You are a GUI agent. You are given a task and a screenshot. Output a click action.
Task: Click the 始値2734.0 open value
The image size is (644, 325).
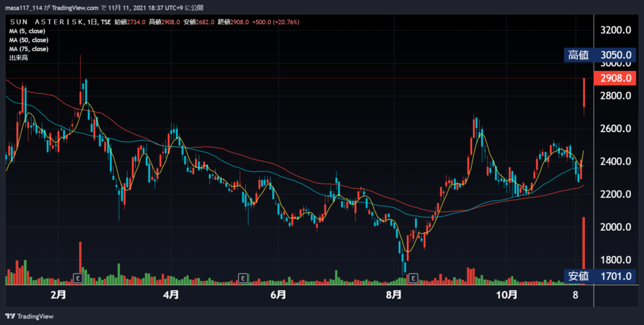point(130,22)
